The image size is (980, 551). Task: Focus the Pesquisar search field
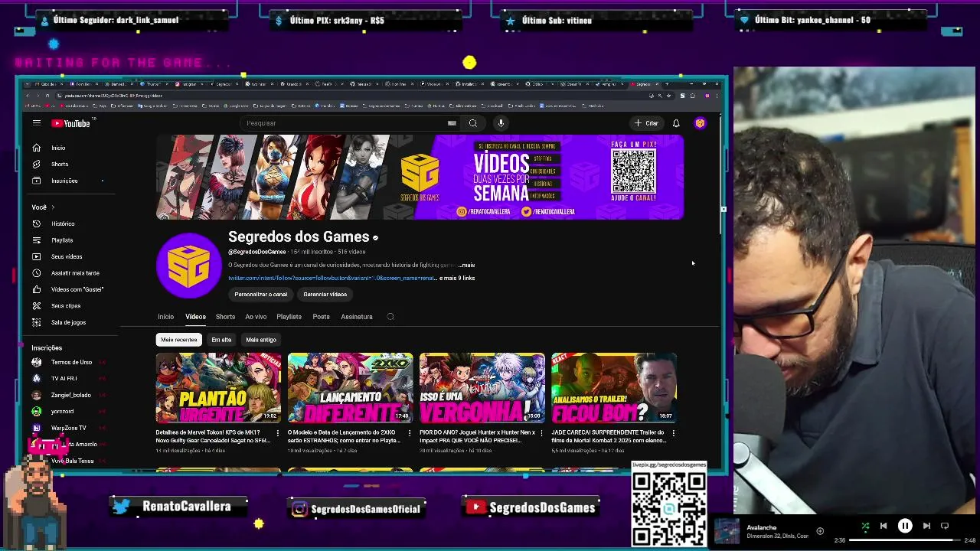tap(345, 123)
